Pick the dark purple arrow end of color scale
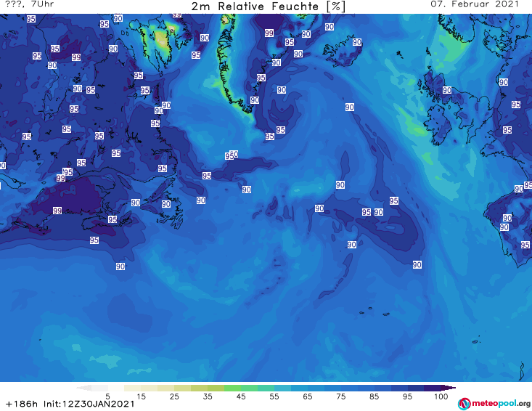 (449, 388)
